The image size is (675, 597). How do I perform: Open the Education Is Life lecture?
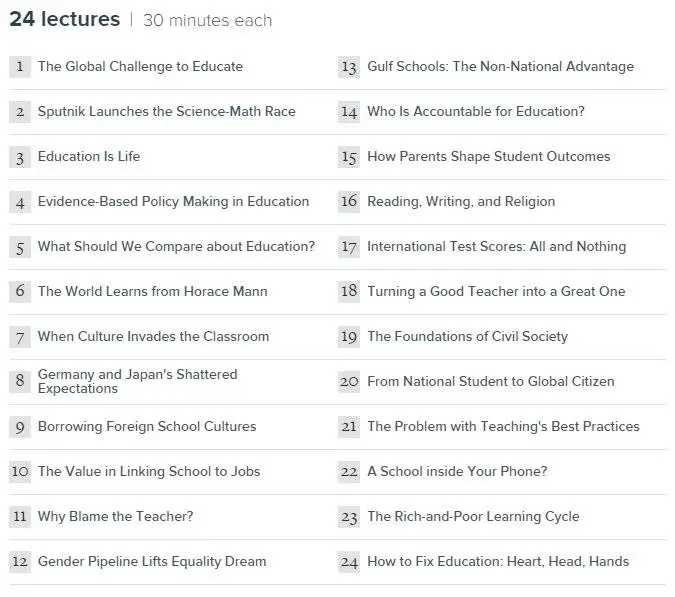click(x=89, y=157)
